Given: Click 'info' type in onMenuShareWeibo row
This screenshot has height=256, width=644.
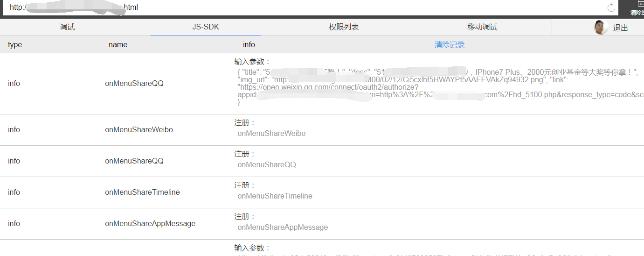Looking at the screenshot, I should [x=14, y=130].
